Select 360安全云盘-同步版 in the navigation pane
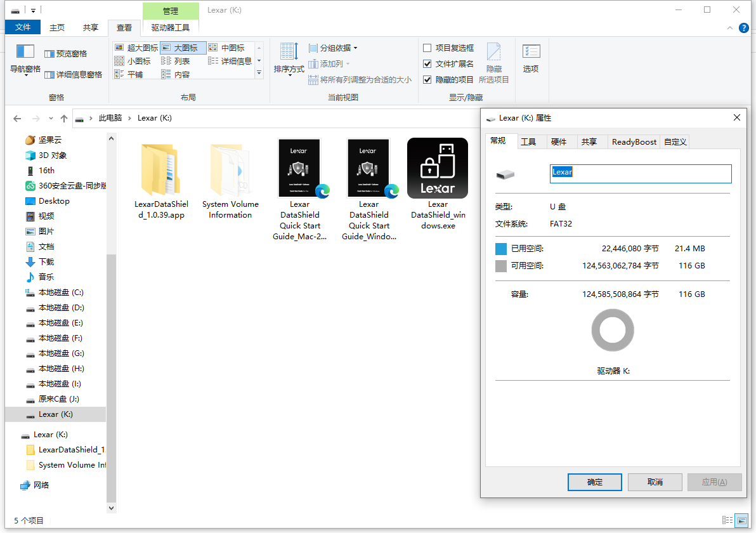The width and height of the screenshot is (756, 533). pos(65,186)
